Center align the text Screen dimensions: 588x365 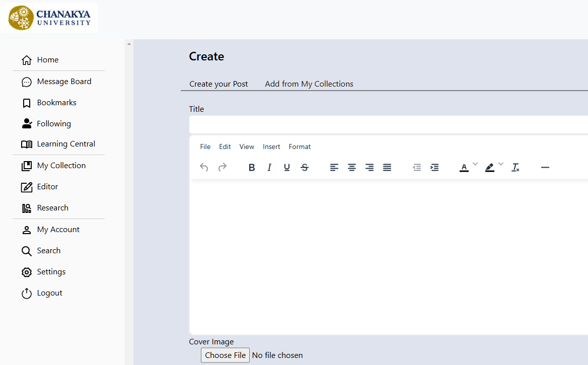pos(352,168)
